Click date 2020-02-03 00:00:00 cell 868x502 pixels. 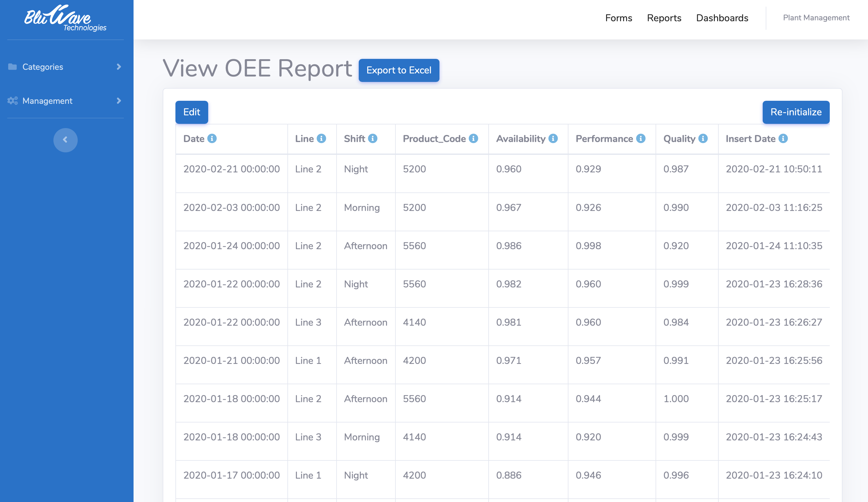232,207
